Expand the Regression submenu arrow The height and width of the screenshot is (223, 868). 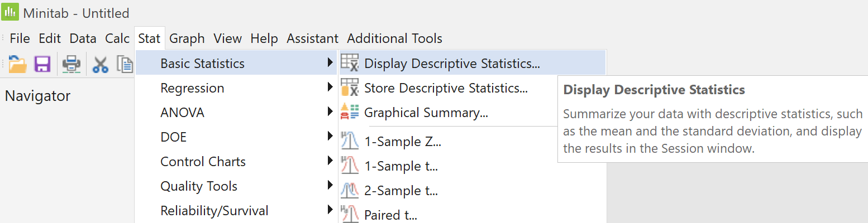[331, 88]
